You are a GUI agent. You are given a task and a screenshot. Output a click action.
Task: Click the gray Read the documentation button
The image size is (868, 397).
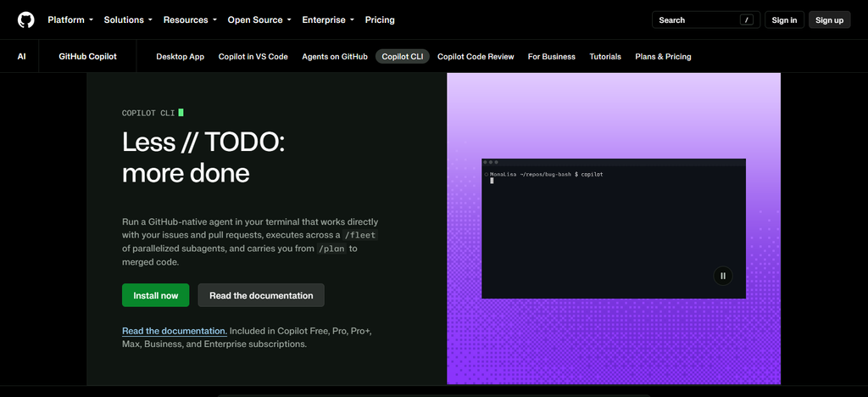tap(261, 295)
